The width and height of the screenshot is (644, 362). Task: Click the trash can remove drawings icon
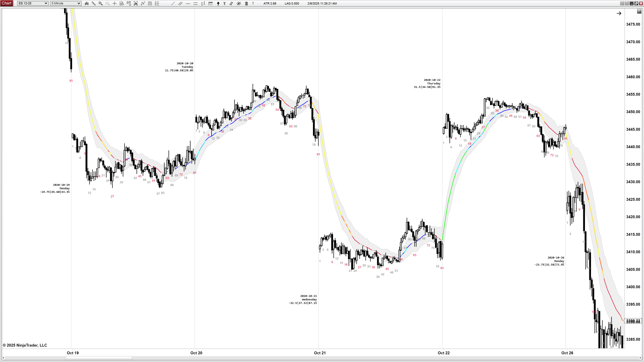(x=246, y=3)
